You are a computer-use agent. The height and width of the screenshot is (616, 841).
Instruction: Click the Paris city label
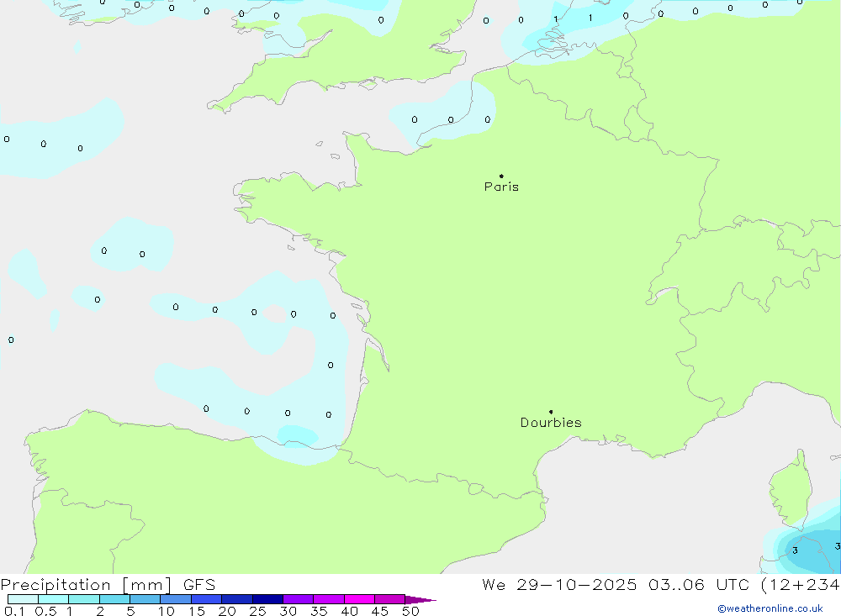click(x=501, y=187)
